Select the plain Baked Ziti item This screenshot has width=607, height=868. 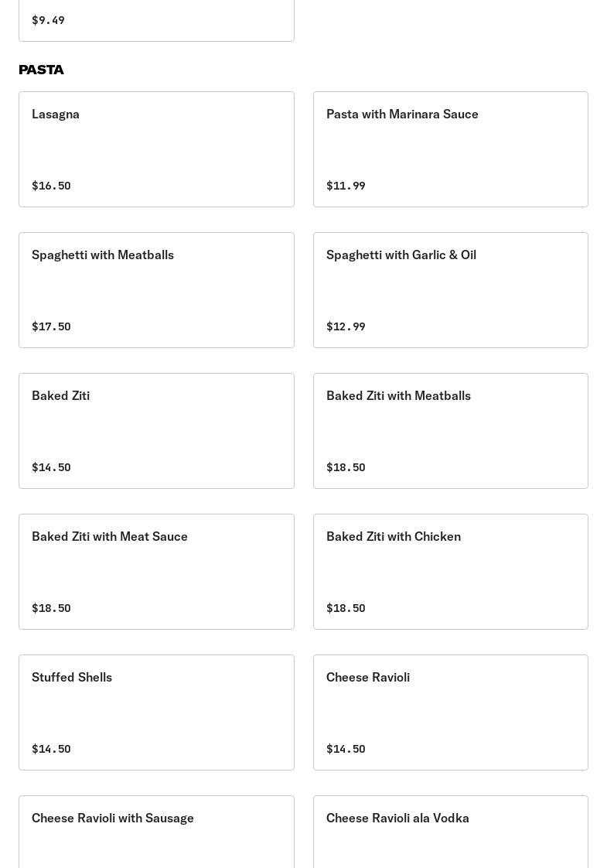coord(156,431)
